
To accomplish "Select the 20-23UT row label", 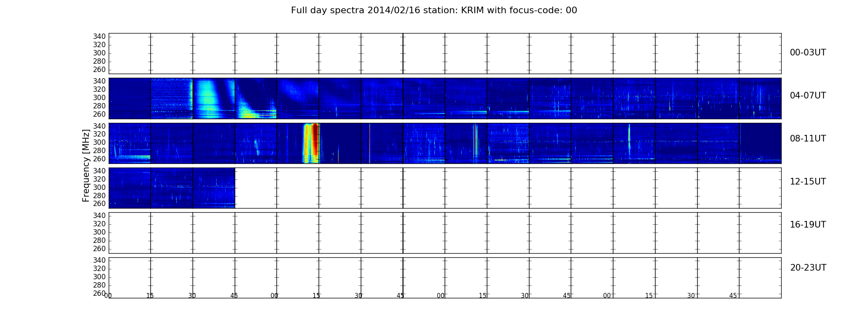I will tap(808, 268).
